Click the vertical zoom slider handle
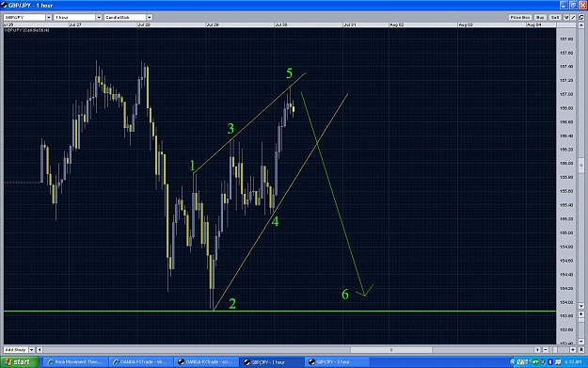The width and height of the screenshot is (588, 368). click(x=581, y=320)
